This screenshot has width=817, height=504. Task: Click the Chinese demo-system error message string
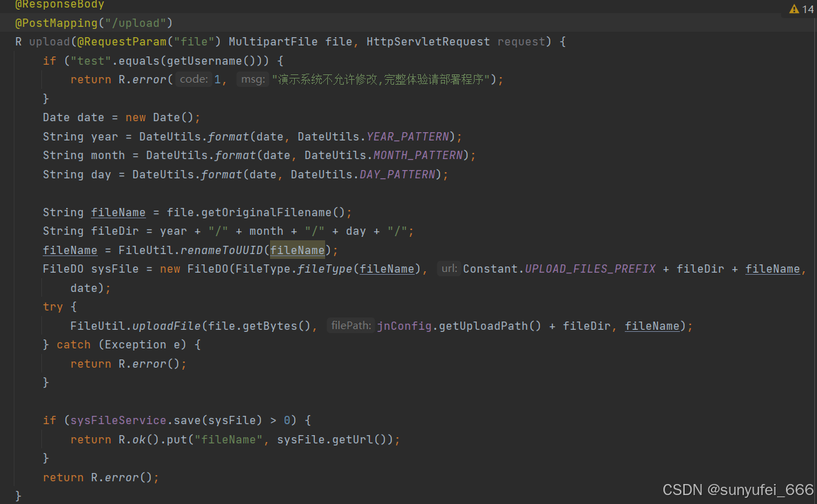pos(381,80)
